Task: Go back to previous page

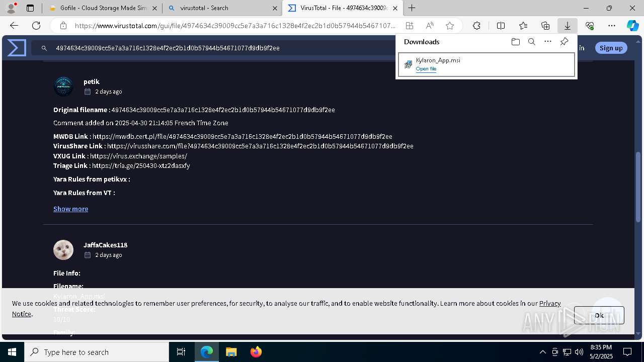Action: [x=14, y=26]
